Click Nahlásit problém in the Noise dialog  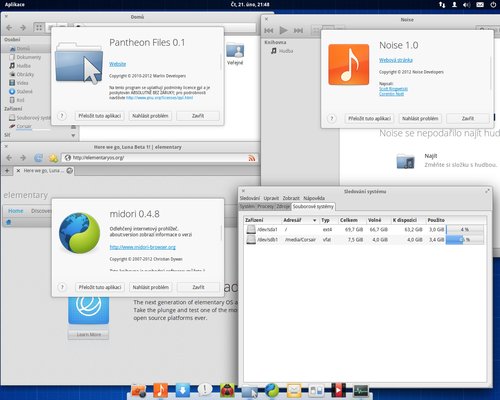tap(420, 118)
